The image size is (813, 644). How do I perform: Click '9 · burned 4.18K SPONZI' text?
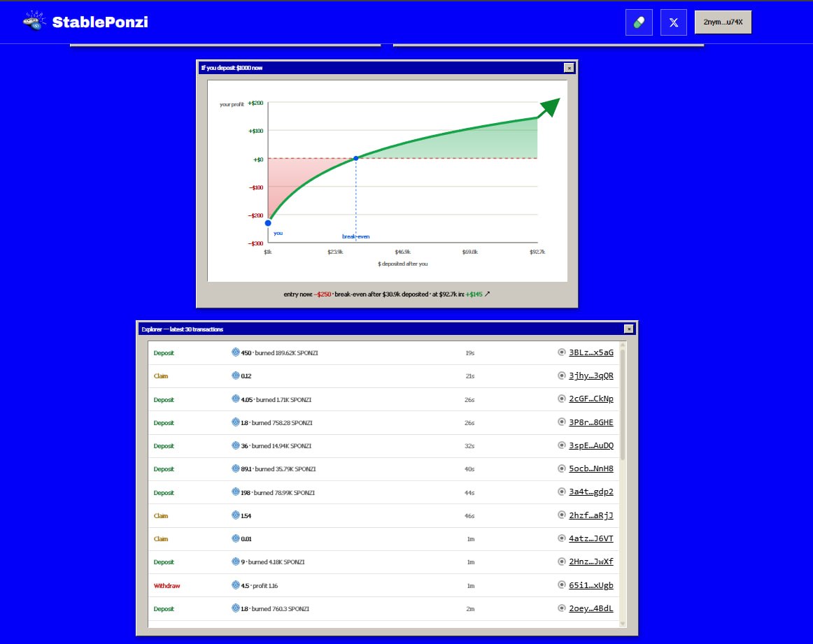coord(273,562)
